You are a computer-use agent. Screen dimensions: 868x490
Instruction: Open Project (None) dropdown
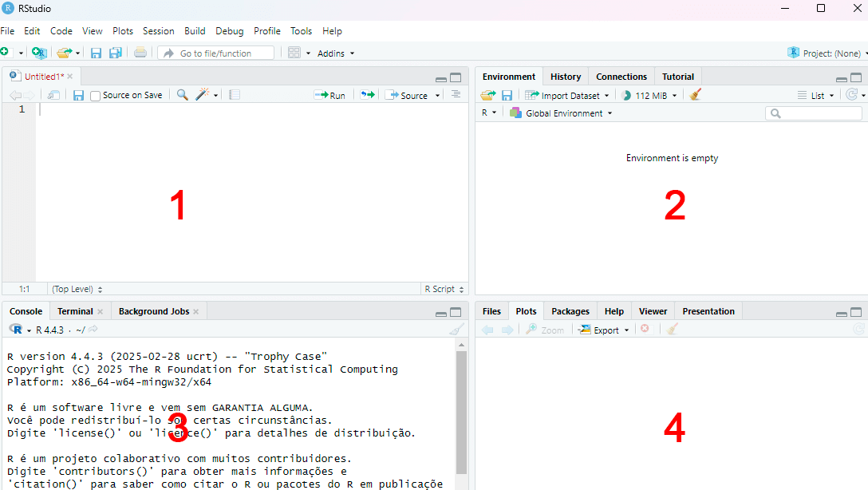coord(827,53)
